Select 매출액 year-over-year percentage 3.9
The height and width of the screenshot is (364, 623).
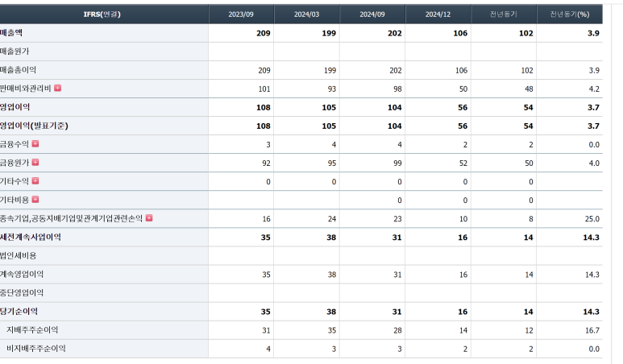594,33
